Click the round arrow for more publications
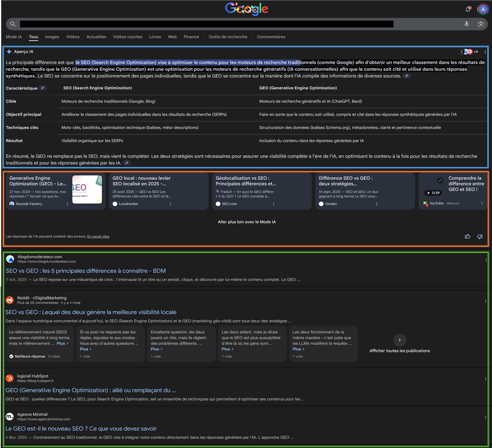The width and height of the screenshot is (492, 448). click(x=400, y=340)
